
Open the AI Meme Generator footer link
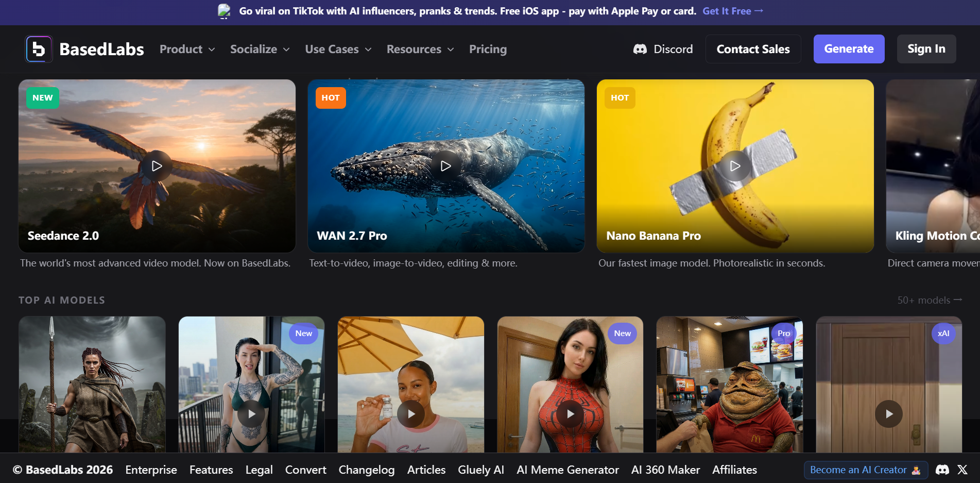pos(568,470)
